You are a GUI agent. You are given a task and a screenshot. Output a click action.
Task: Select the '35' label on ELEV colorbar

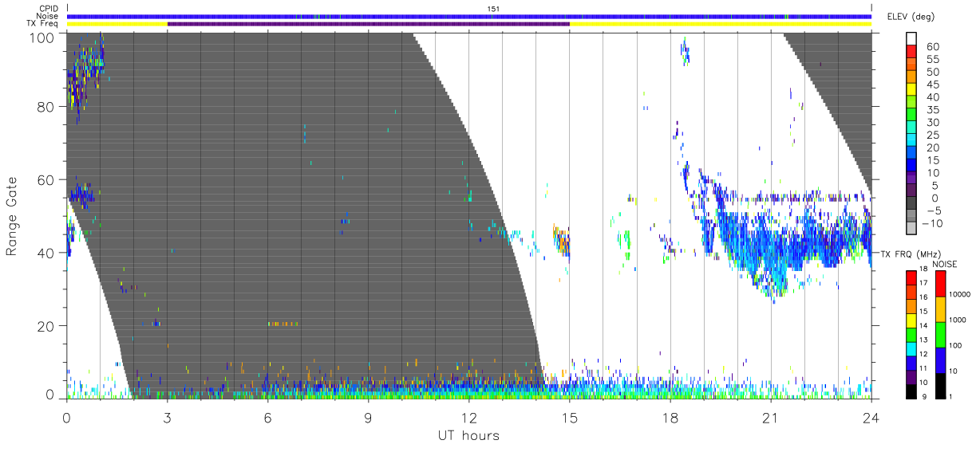click(932, 110)
